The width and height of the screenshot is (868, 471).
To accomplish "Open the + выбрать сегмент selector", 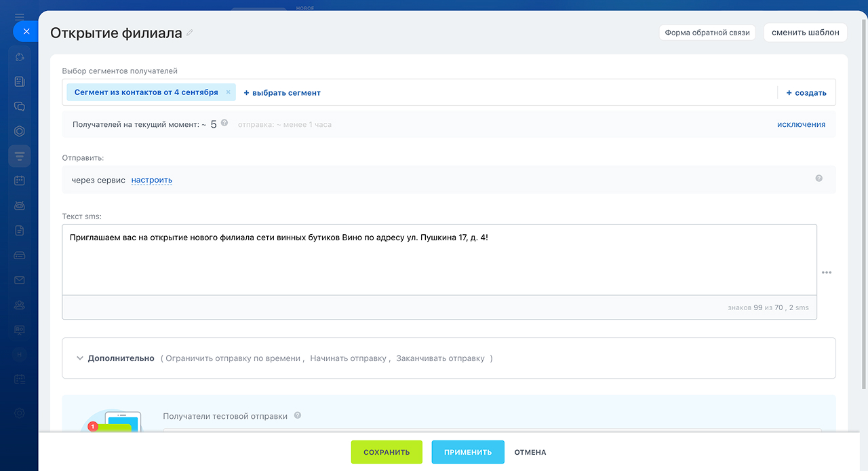I will click(x=282, y=92).
